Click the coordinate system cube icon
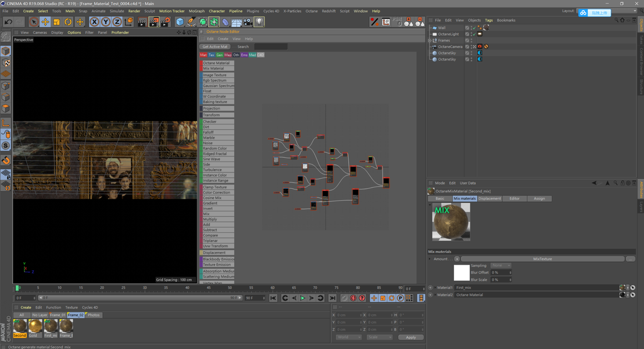Screen dimensions: 644x349 tap(128, 22)
